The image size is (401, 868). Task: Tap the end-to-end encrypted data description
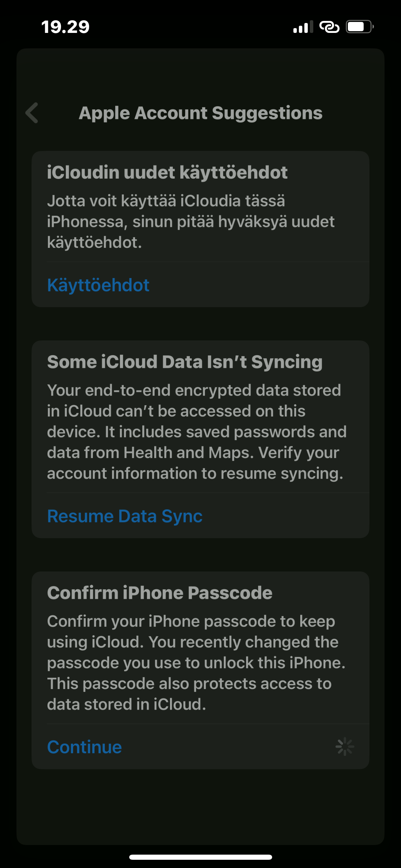tap(197, 432)
